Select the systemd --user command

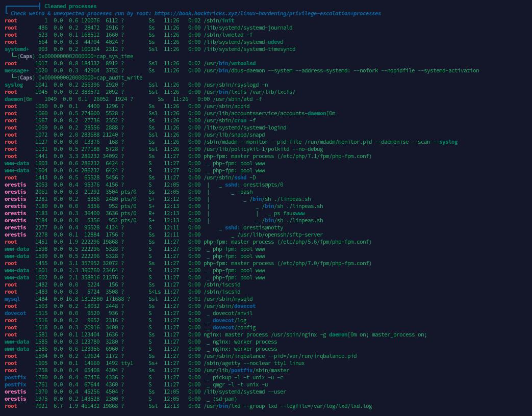245,391
